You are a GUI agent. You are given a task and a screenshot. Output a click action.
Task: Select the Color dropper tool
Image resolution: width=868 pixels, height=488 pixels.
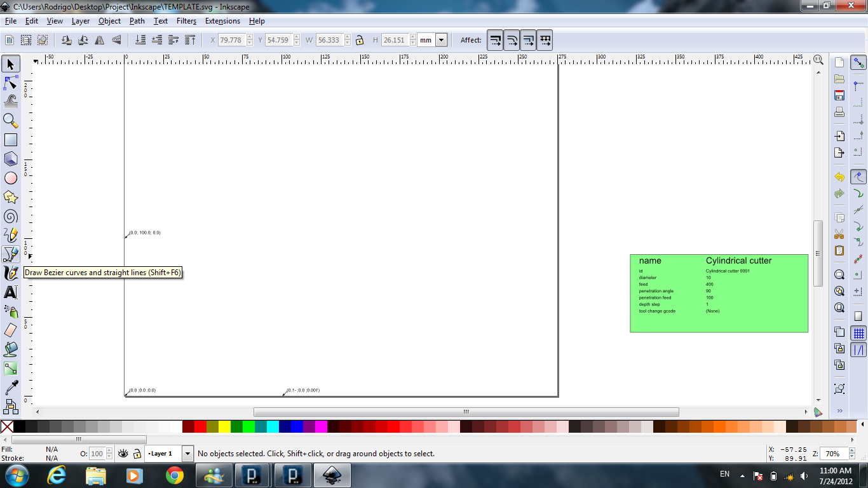click(x=11, y=387)
